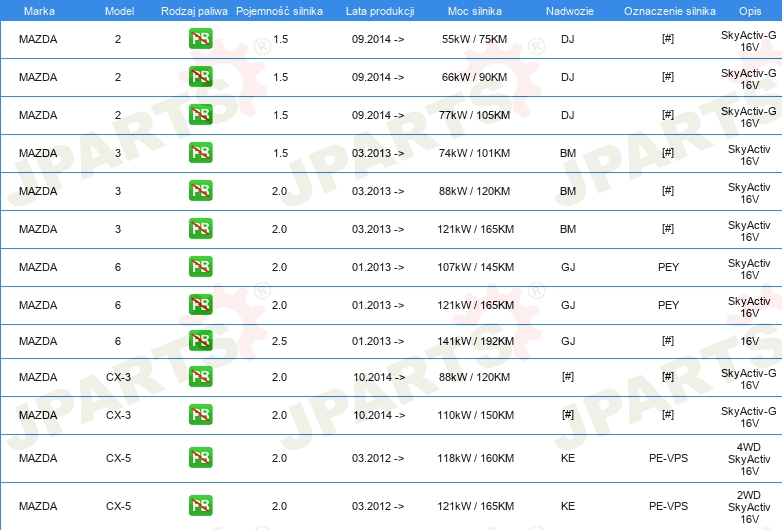Click SkyActiv-G 16V description in 77kW row
This screenshot has height=530, width=782.
pos(749,117)
